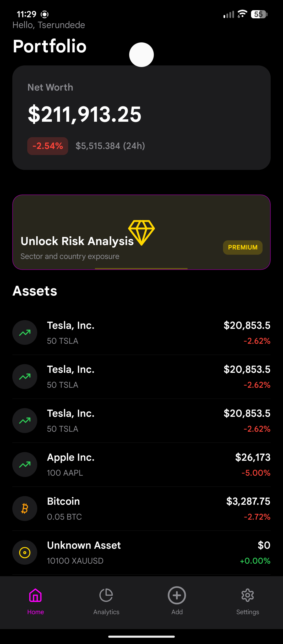Open the Unknown Asset XAUUSD row

(141, 553)
